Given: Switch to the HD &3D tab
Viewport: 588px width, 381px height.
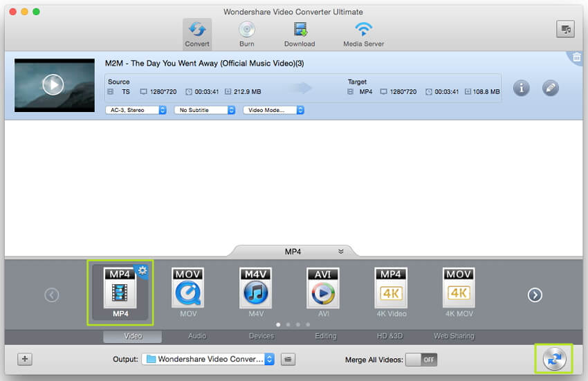Looking at the screenshot, I should (389, 336).
